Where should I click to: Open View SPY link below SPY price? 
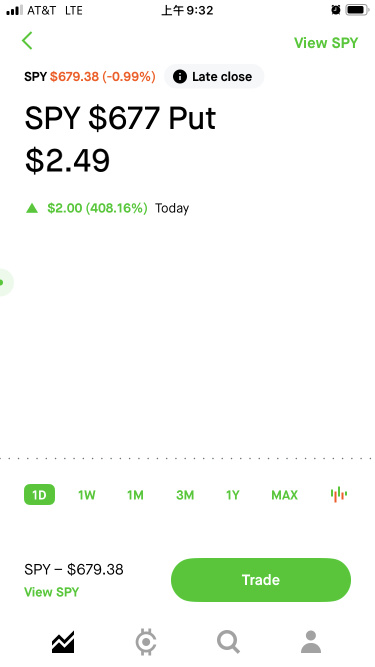(x=51, y=592)
